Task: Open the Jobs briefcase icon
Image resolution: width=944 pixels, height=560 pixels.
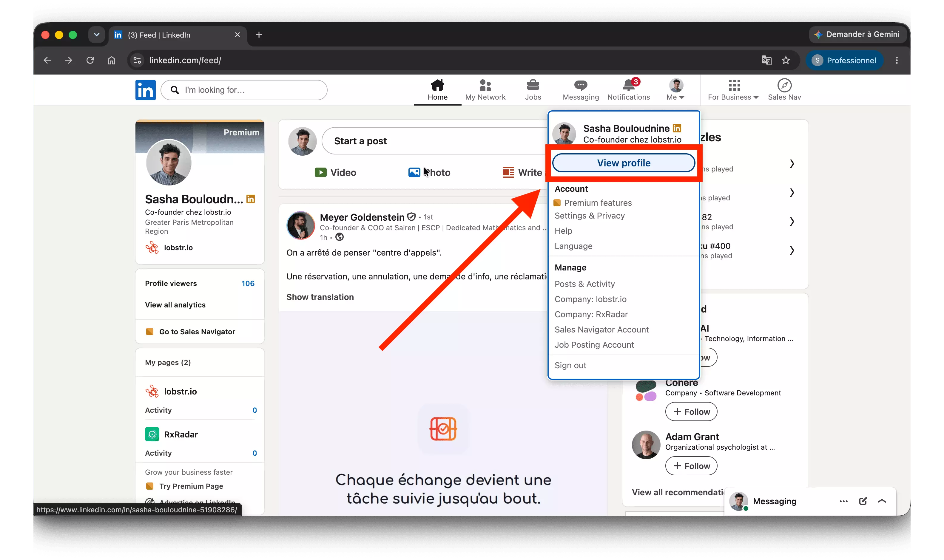Action: (533, 85)
